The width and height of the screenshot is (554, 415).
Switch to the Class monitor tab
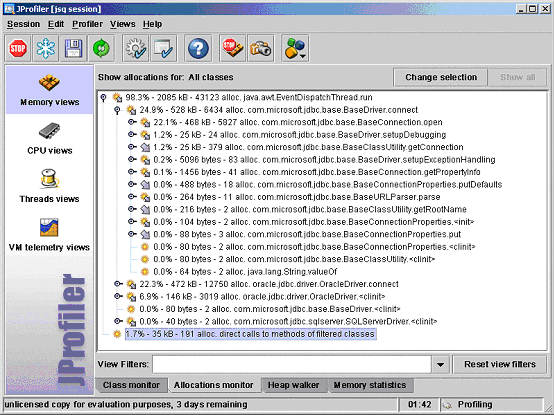pyautogui.click(x=131, y=385)
